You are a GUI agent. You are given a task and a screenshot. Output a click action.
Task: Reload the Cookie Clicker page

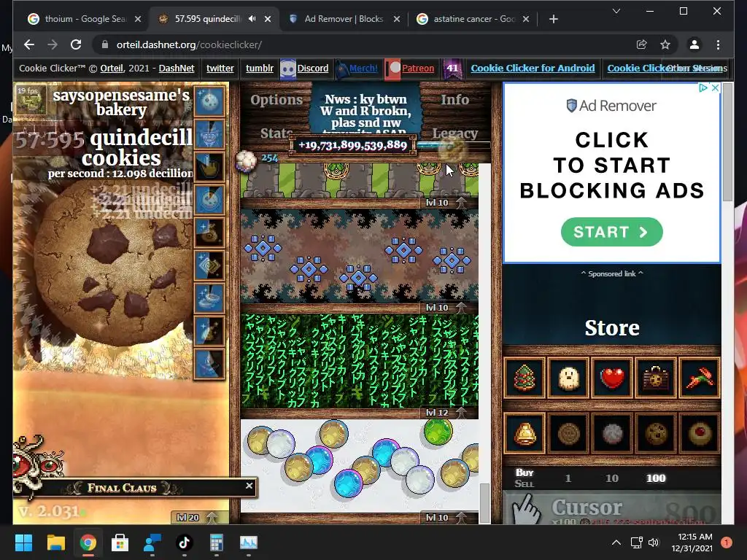pos(76,44)
